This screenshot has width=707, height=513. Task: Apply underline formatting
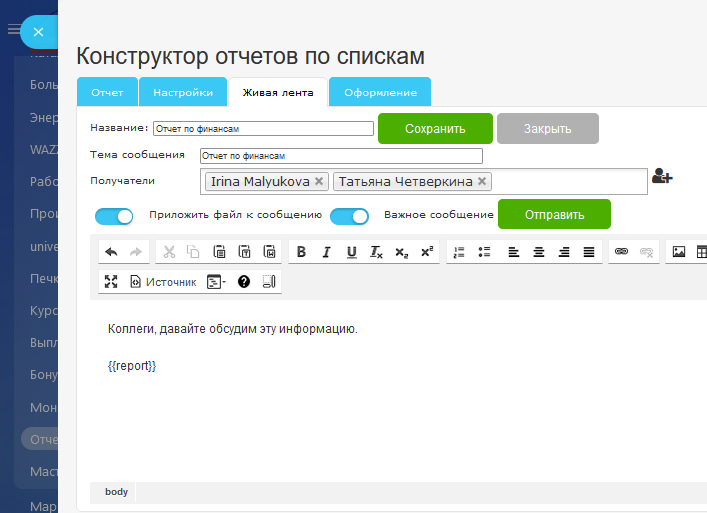pyautogui.click(x=351, y=252)
